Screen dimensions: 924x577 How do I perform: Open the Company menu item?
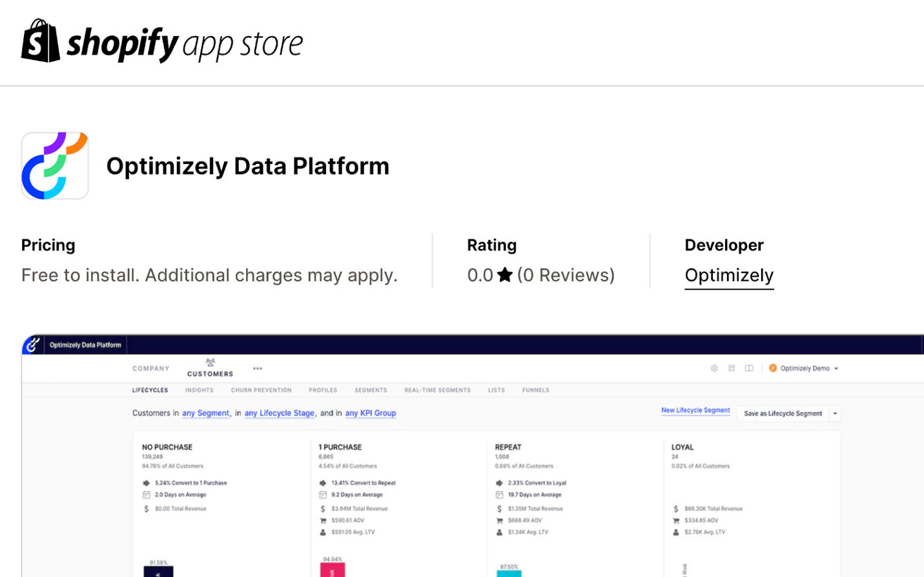151,369
